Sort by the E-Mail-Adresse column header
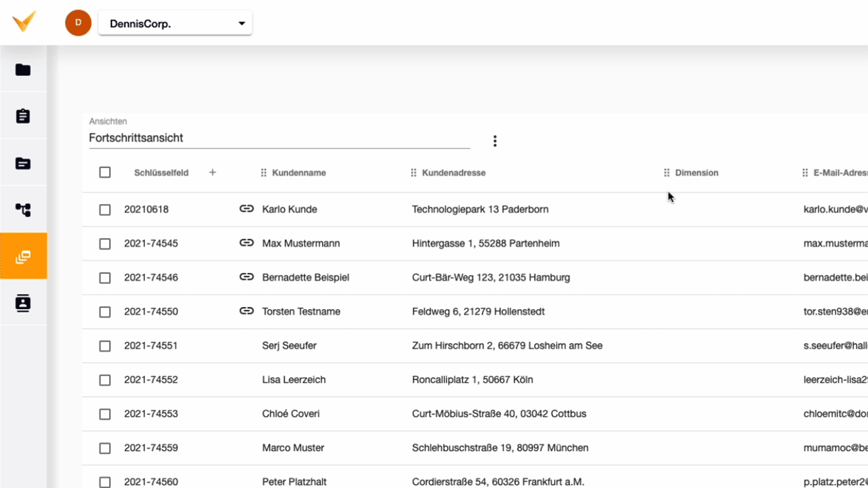The image size is (868, 488). click(840, 173)
